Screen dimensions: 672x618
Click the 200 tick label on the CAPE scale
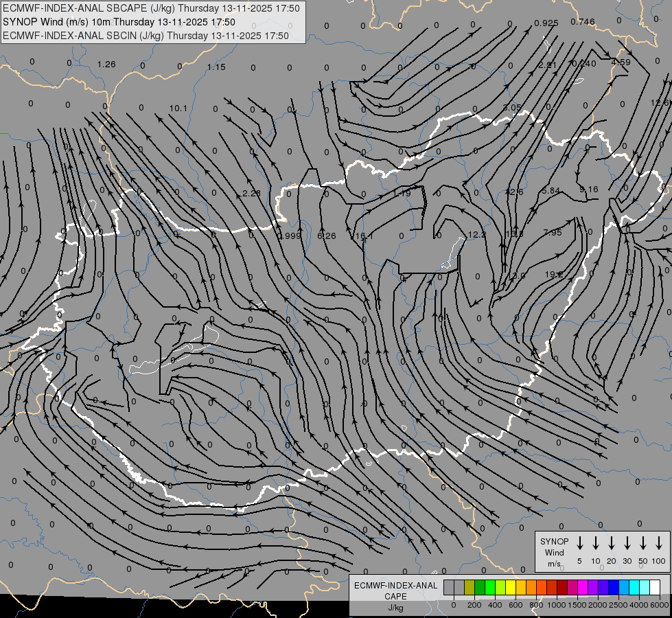pos(474,605)
